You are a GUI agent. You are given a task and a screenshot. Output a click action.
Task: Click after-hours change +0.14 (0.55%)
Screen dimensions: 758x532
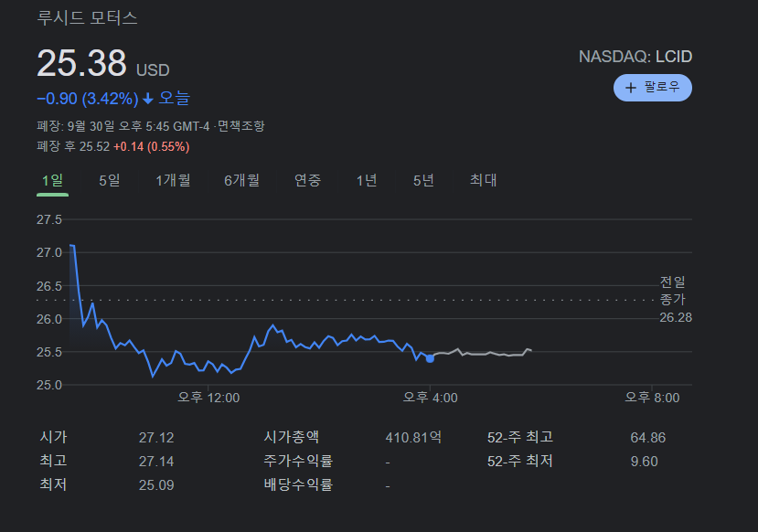pyautogui.click(x=151, y=147)
